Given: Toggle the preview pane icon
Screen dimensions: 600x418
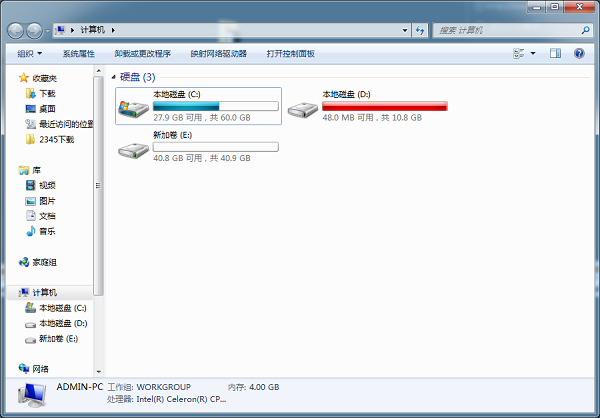Looking at the screenshot, I should (555, 53).
